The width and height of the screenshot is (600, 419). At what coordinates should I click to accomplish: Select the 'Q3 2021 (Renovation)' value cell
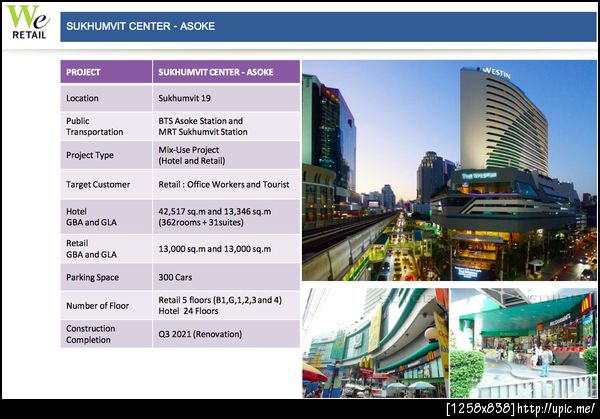[x=226, y=334]
